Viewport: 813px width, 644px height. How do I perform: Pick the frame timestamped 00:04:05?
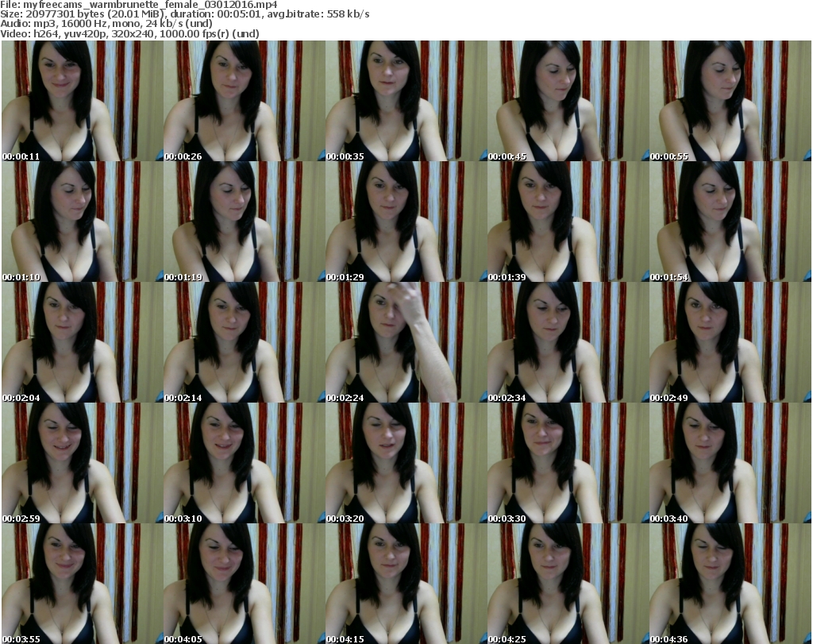coord(245,584)
